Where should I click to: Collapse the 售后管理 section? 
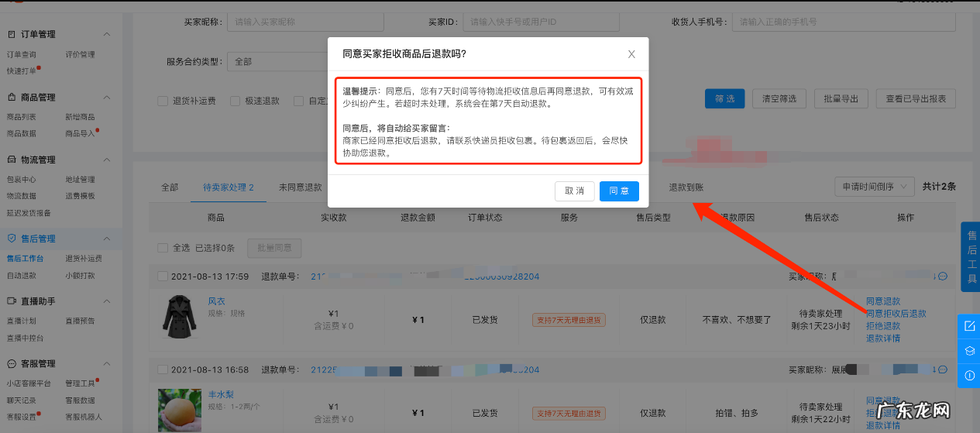(107, 239)
